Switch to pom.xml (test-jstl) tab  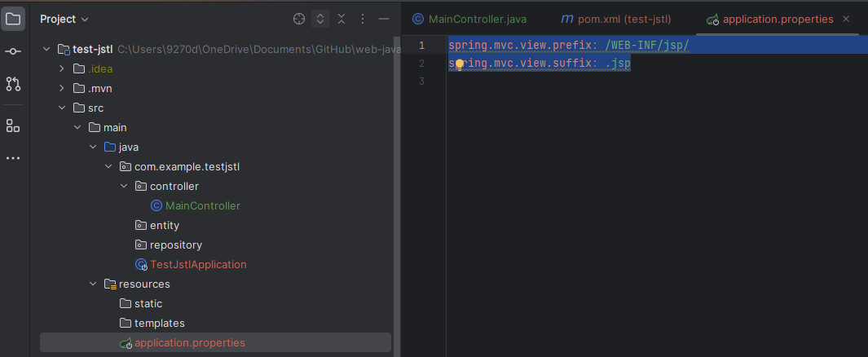tap(615, 19)
